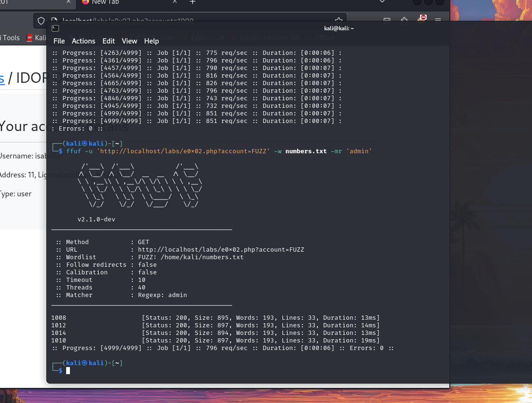Click the result row for 1012
532x403 pixels.
click(215, 325)
